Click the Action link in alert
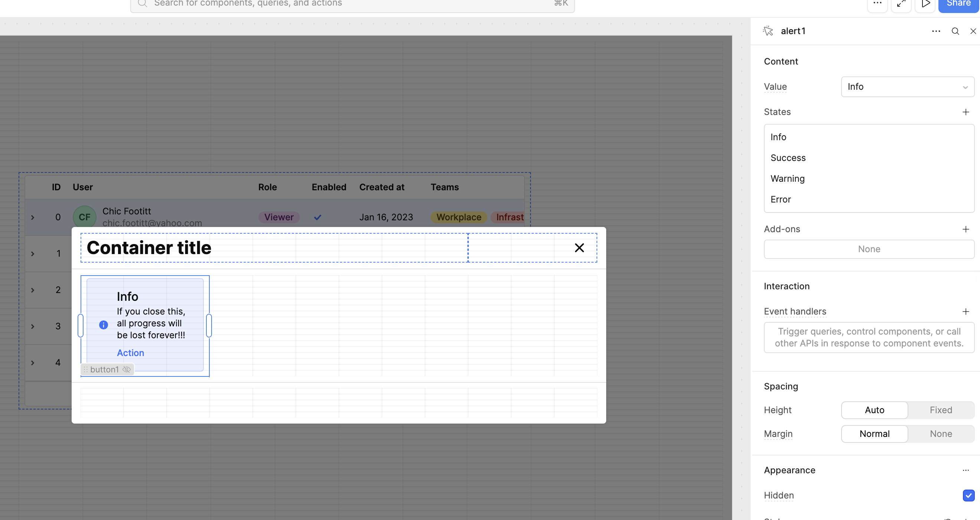The image size is (980, 520). pyautogui.click(x=131, y=353)
